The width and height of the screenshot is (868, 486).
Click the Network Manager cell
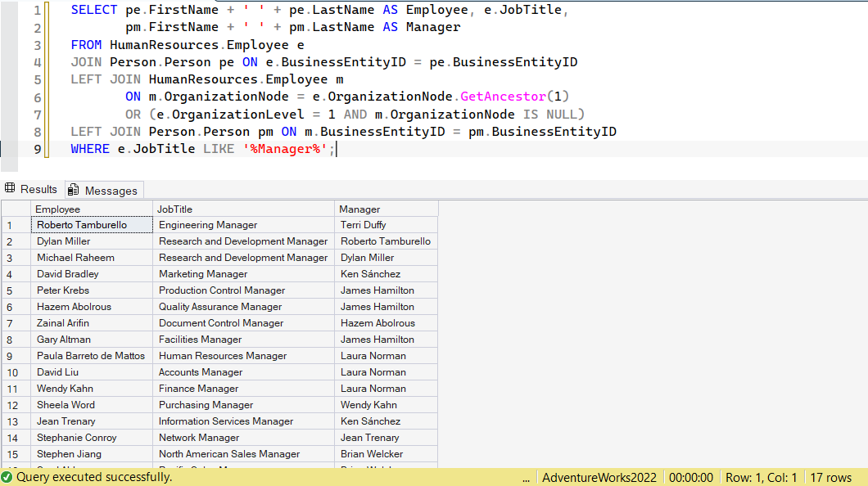coord(243,438)
